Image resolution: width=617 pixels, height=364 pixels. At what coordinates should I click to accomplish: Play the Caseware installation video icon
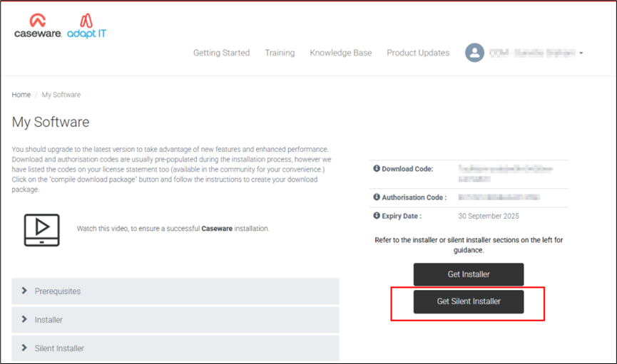tap(42, 229)
